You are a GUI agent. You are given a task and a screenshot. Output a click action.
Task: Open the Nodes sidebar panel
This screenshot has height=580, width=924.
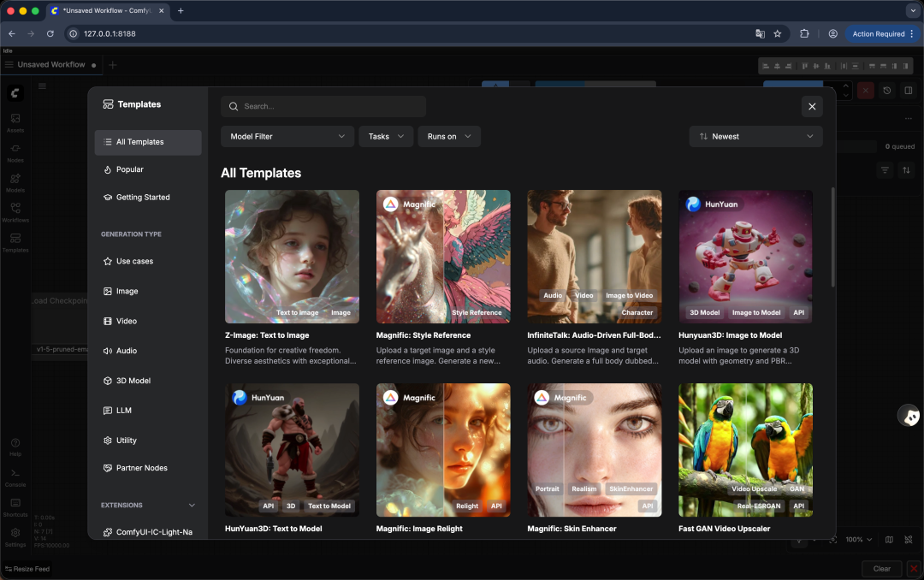(x=15, y=152)
